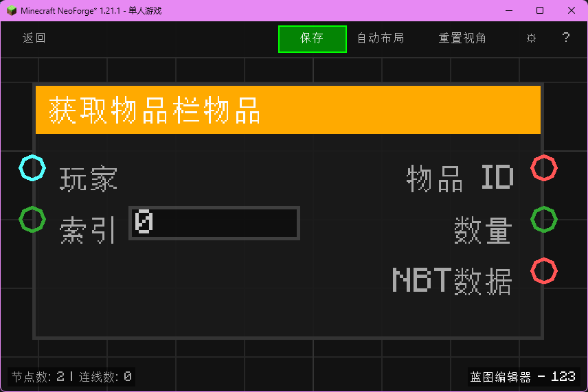588x392 pixels.
Task: Select the red 物品 ID output pin
Action: click(544, 168)
